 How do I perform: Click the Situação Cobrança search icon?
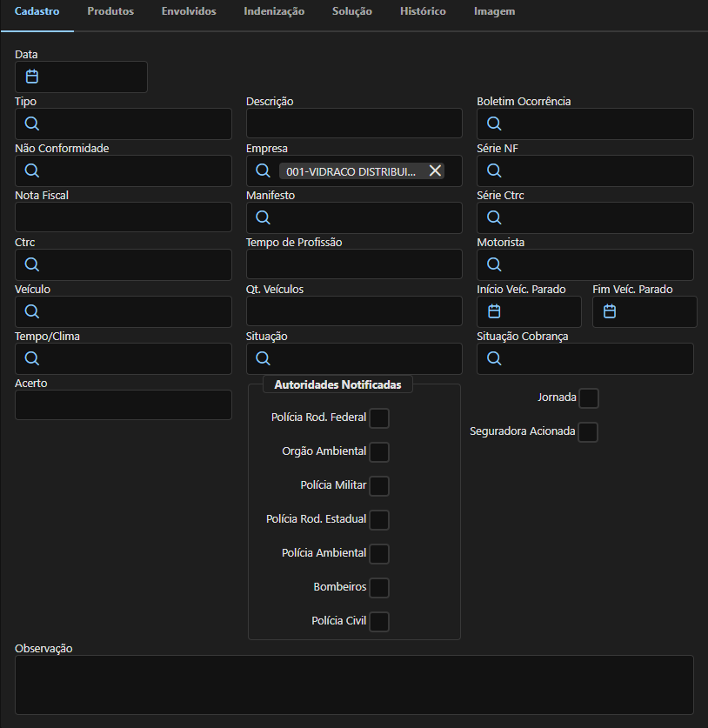pos(494,358)
